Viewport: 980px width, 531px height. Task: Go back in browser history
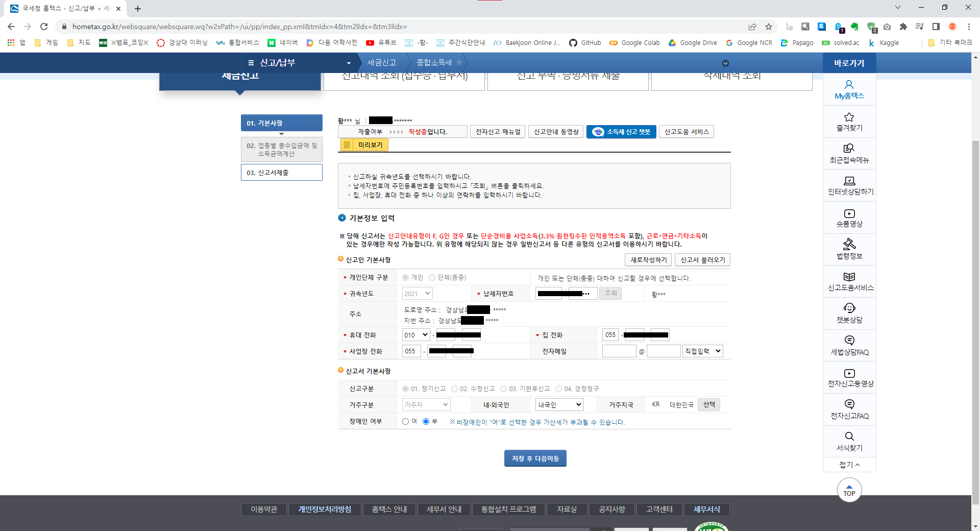pyautogui.click(x=11, y=27)
